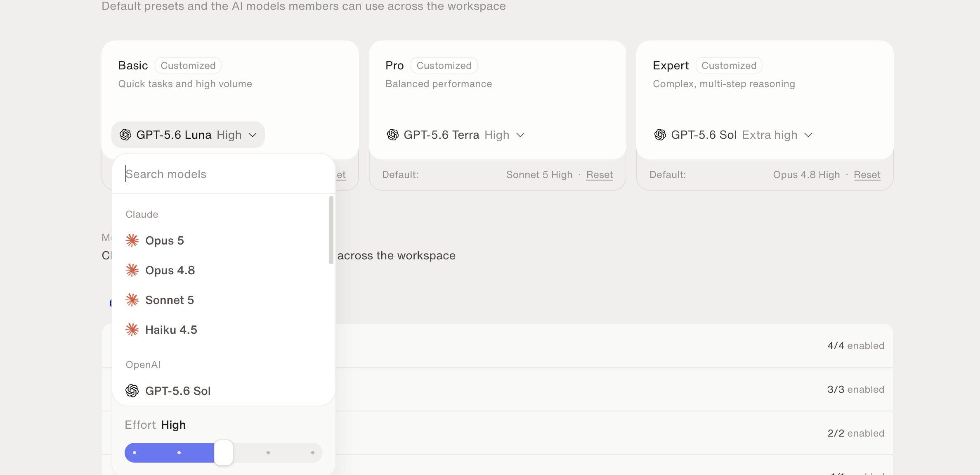This screenshot has height=475, width=980.
Task: Click the Customized badge on Pro card
Action: coord(444,66)
